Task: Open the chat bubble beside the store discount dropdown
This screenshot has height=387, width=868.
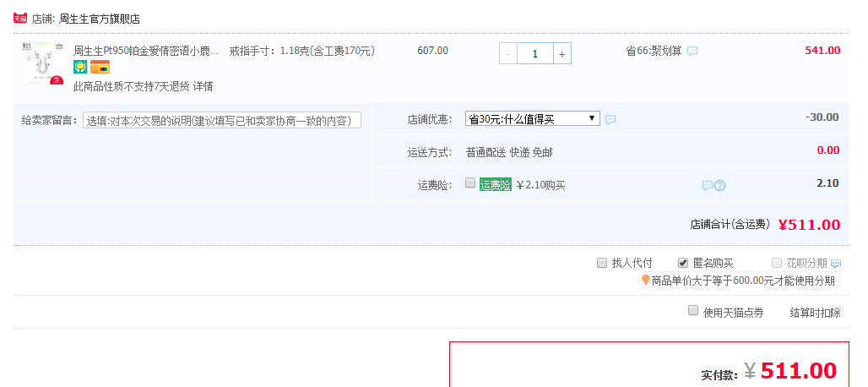Action: tap(610, 119)
